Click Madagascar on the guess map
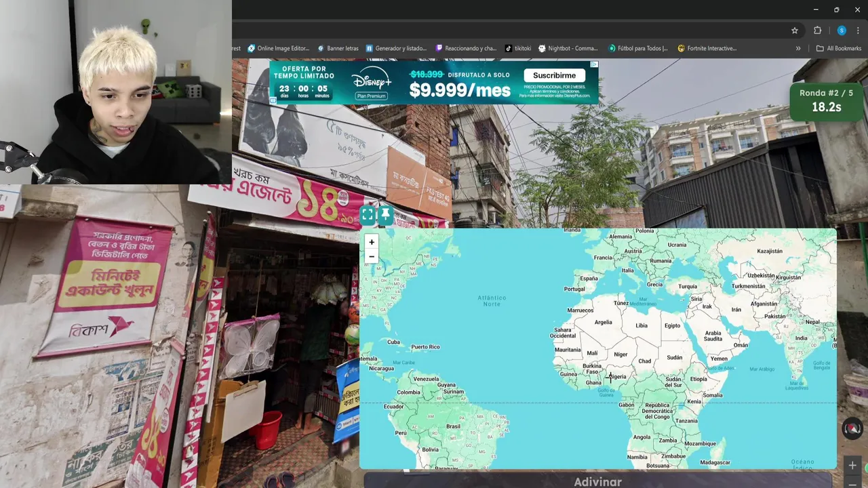Screen dimensions: 868x488 [x=715, y=462]
